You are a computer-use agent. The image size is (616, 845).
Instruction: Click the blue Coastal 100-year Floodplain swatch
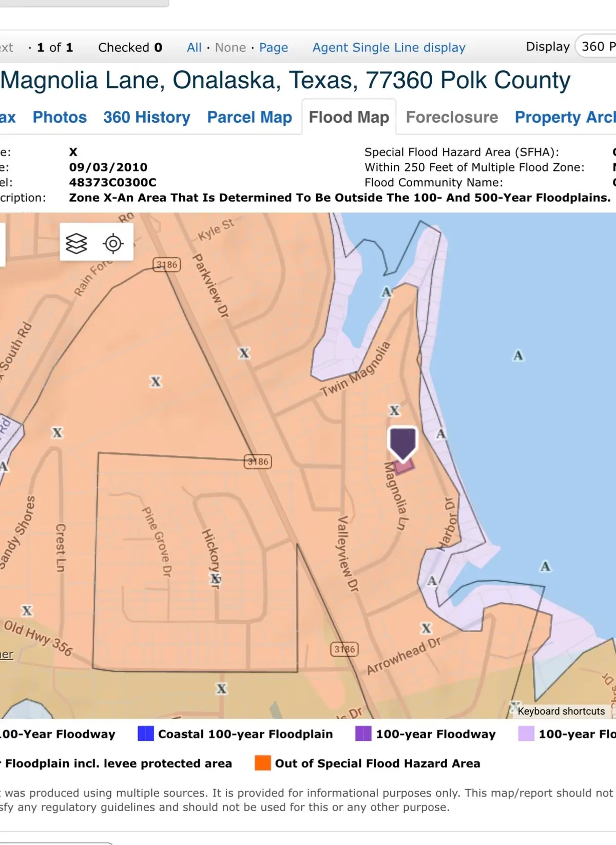coord(146,734)
